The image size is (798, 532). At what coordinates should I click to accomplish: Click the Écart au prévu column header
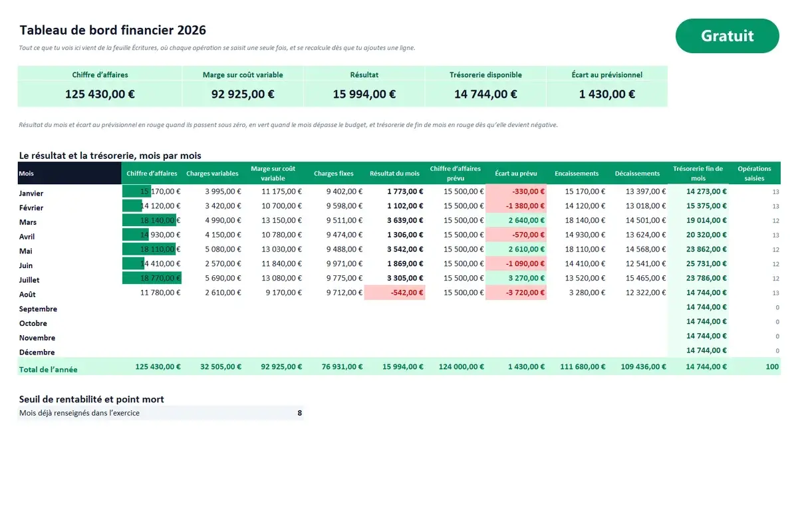516,173
